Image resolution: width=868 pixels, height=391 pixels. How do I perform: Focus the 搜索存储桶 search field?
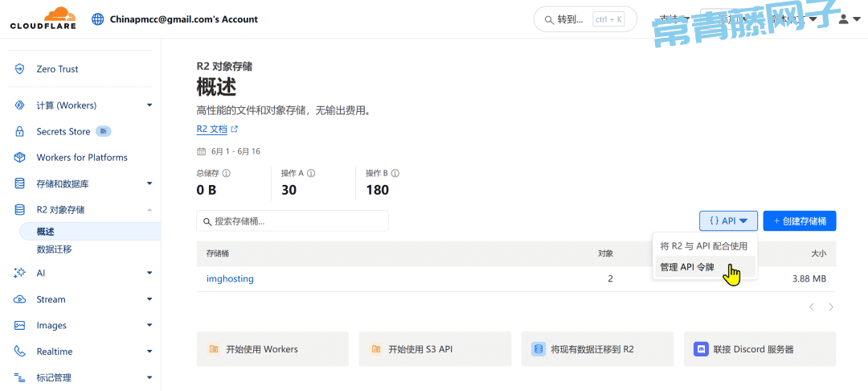(x=293, y=221)
